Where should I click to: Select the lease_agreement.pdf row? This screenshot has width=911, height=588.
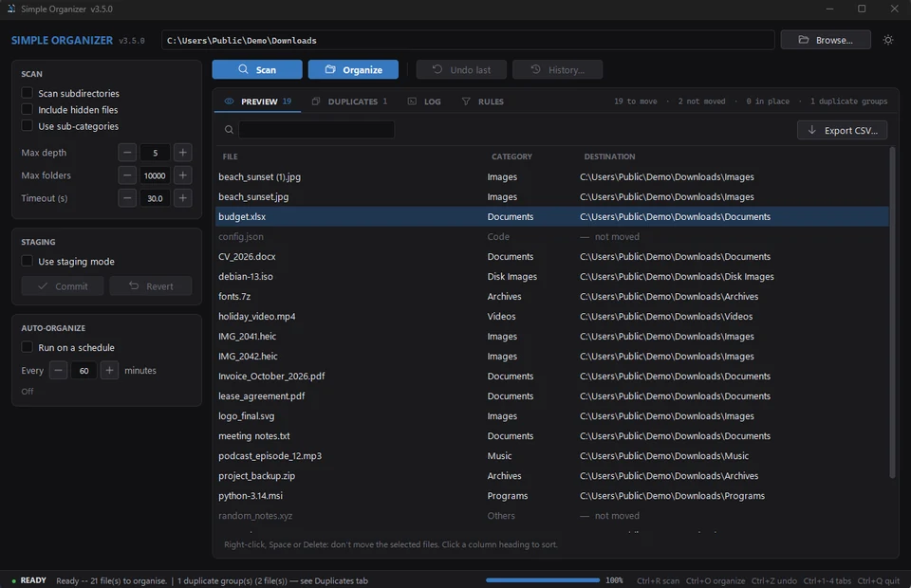(x=552, y=395)
